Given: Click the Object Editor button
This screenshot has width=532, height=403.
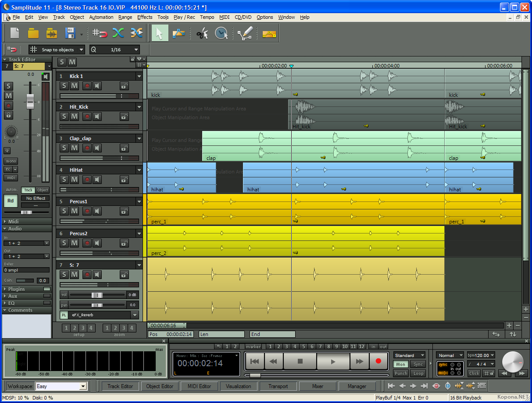Looking at the screenshot, I should pyautogui.click(x=160, y=386).
